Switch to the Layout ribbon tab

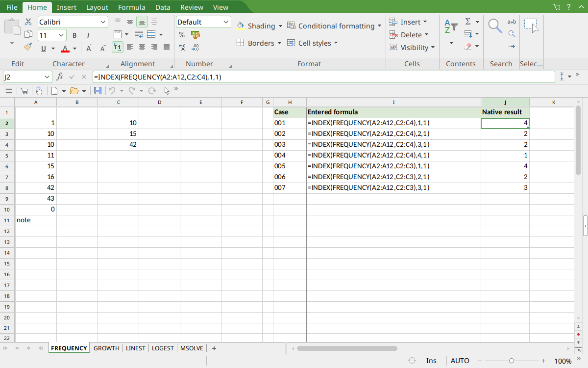[x=97, y=7]
